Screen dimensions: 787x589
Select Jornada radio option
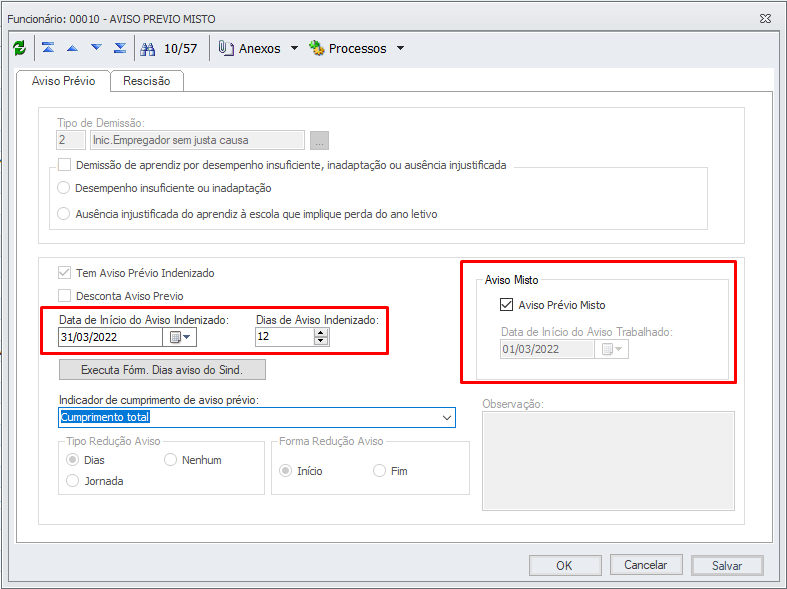coord(73,481)
